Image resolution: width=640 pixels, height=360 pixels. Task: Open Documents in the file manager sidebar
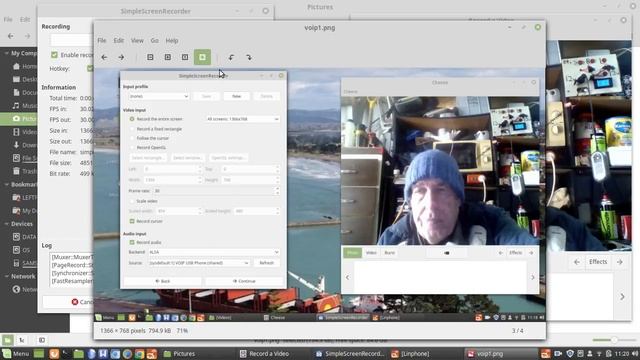tap(24, 93)
